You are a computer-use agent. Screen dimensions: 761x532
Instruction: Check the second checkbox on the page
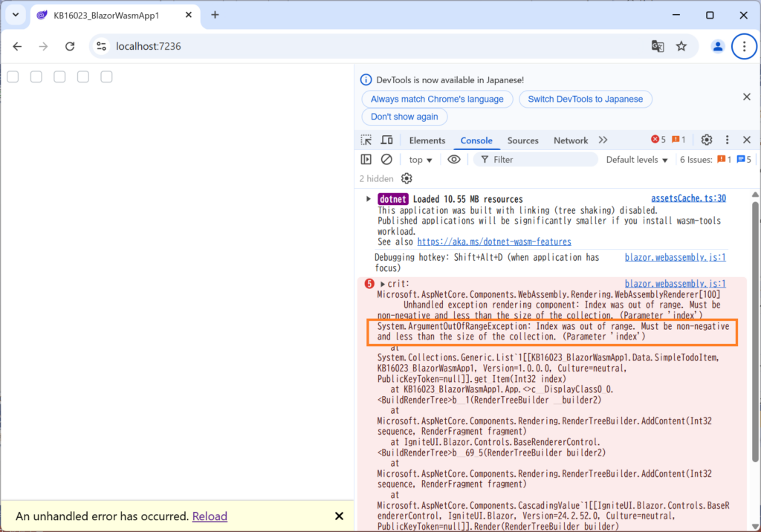point(36,77)
